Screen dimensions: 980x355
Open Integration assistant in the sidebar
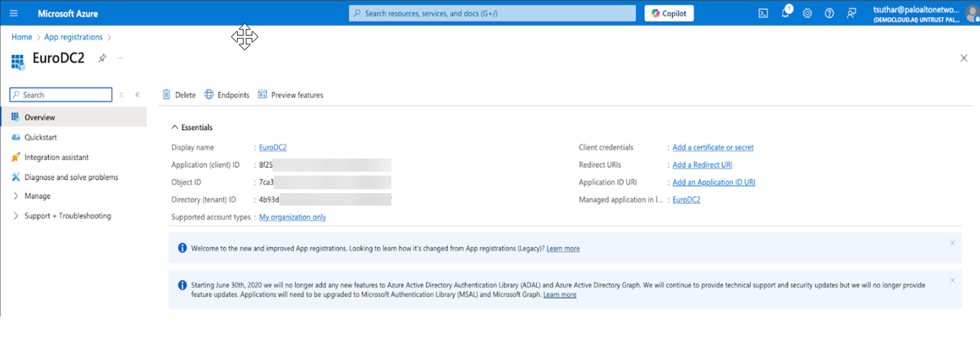tap(56, 157)
